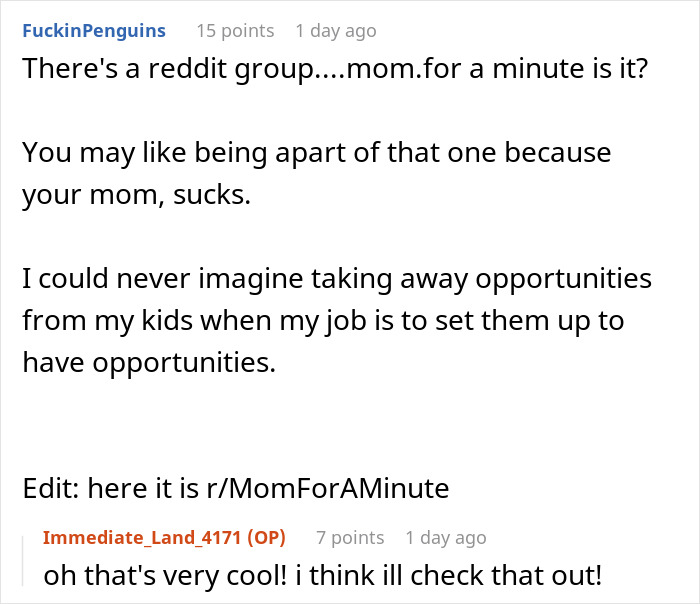
Task: Open FuckinPenguins user profile
Action: [x=93, y=31]
